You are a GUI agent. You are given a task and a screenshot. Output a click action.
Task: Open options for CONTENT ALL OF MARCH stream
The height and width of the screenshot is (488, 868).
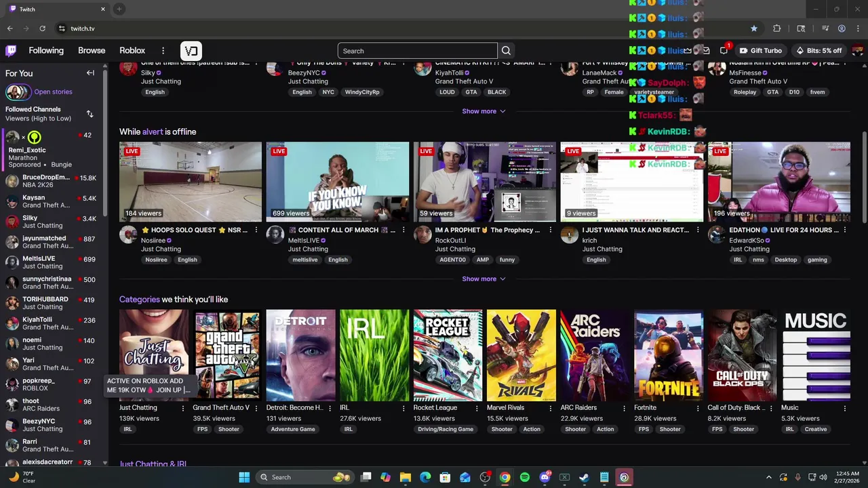(x=403, y=230)
